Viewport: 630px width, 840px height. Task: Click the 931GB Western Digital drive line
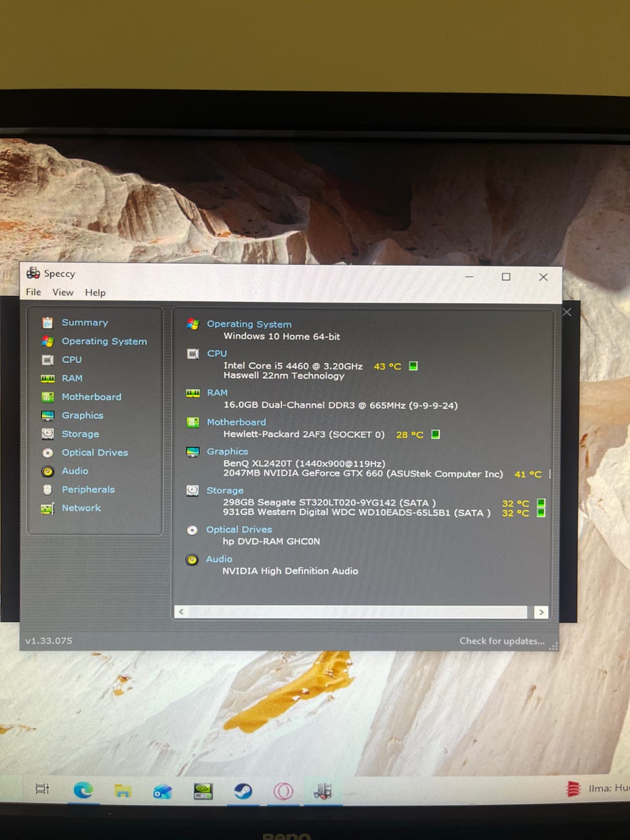pos(356,513)
